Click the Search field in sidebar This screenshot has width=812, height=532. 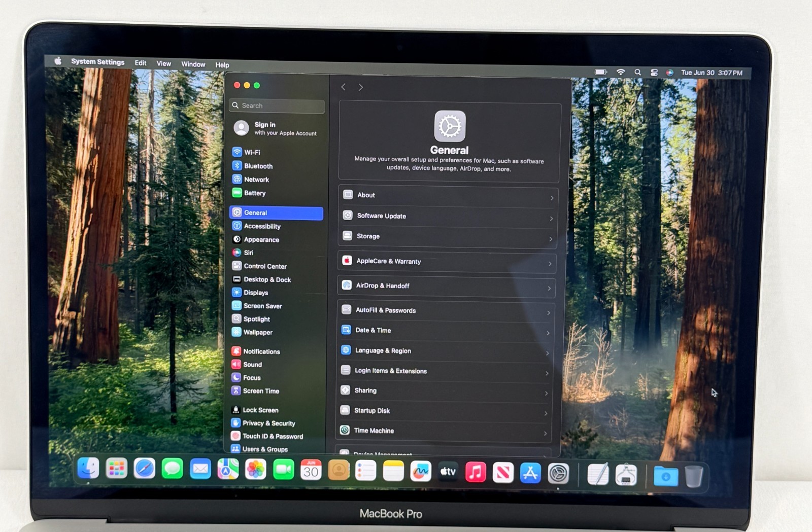tap(277, 105)
